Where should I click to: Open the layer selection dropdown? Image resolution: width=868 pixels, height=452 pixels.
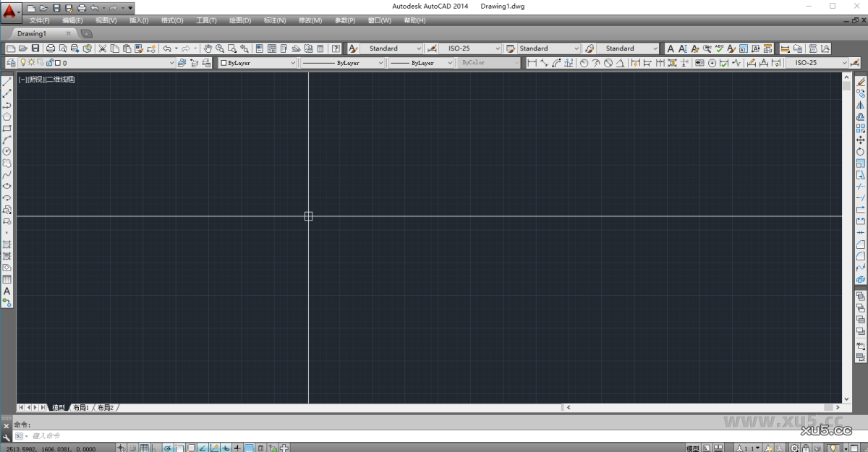[171, 63]
